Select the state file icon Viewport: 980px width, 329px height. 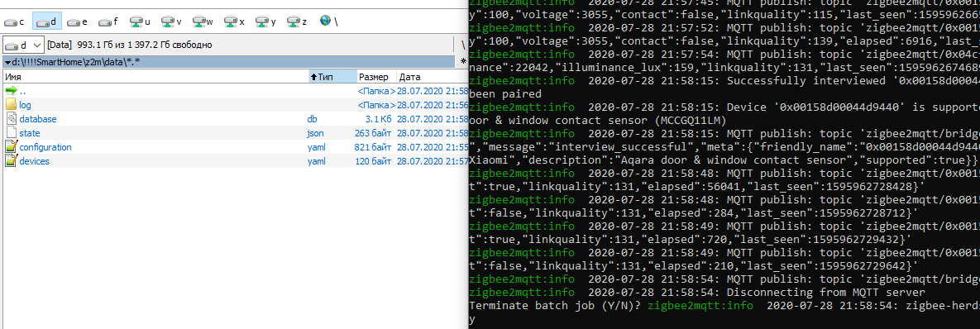(12, 133)
